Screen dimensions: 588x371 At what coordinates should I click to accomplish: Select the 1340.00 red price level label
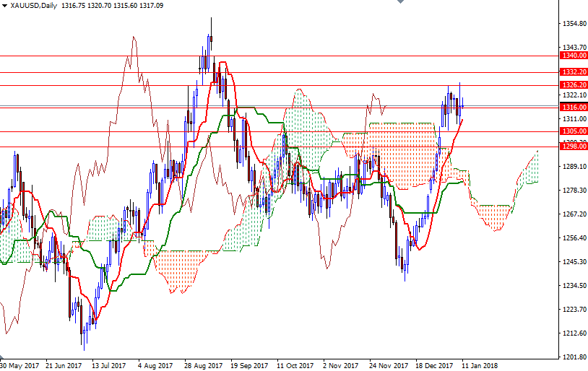pos(573,56)
